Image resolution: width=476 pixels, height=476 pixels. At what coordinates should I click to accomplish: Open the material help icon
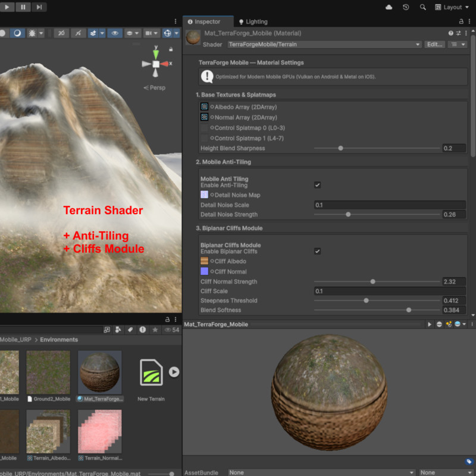451,33
